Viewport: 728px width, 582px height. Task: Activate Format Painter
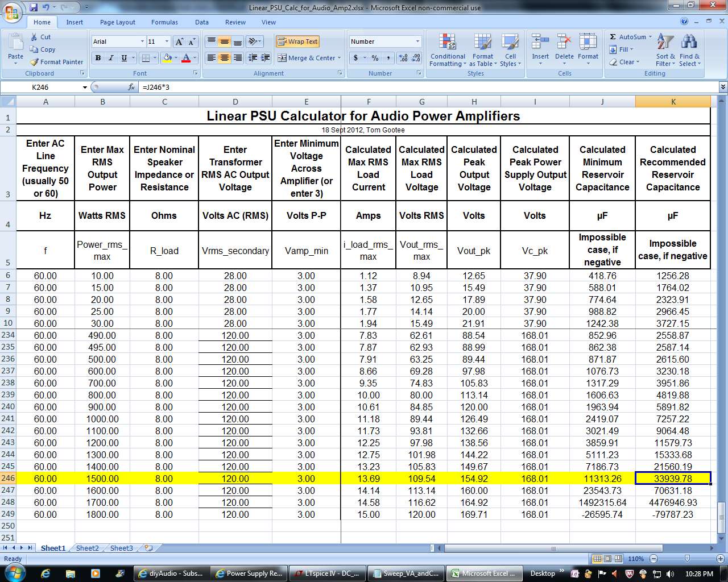56,62
